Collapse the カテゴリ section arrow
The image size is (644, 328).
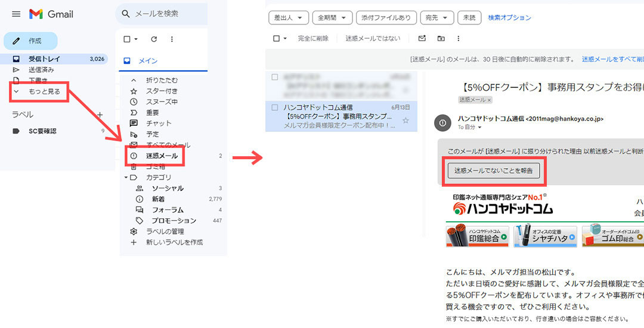point(126,178)
